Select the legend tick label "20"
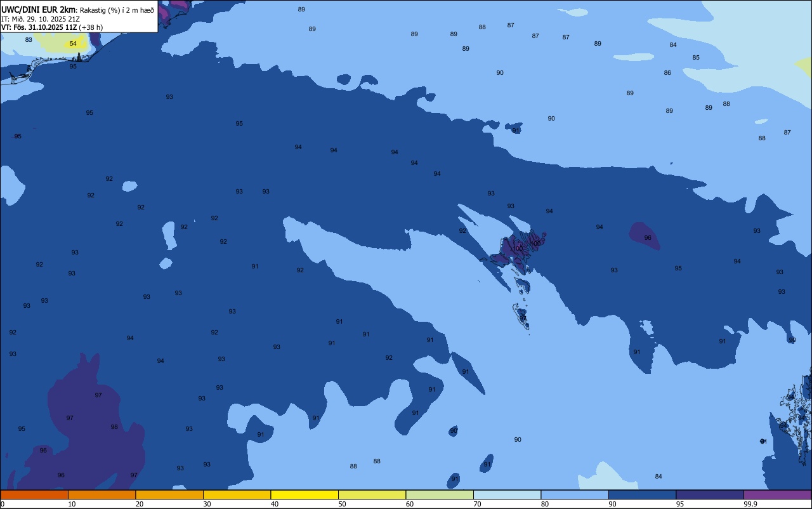This screenshot has height=509, width=812. pyautogui.click(x=140, y=504)
